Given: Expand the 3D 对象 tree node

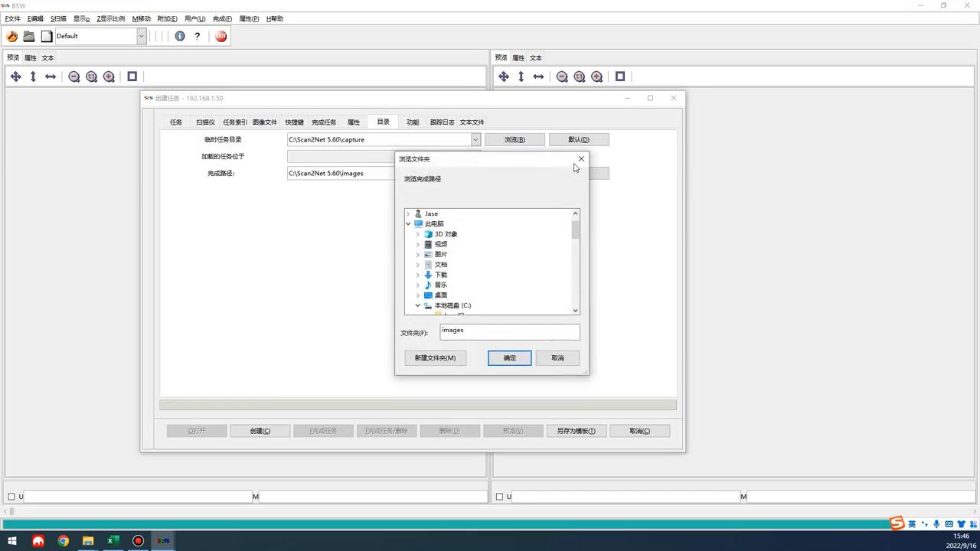Looking at the screenshot, I should [418, 234].
